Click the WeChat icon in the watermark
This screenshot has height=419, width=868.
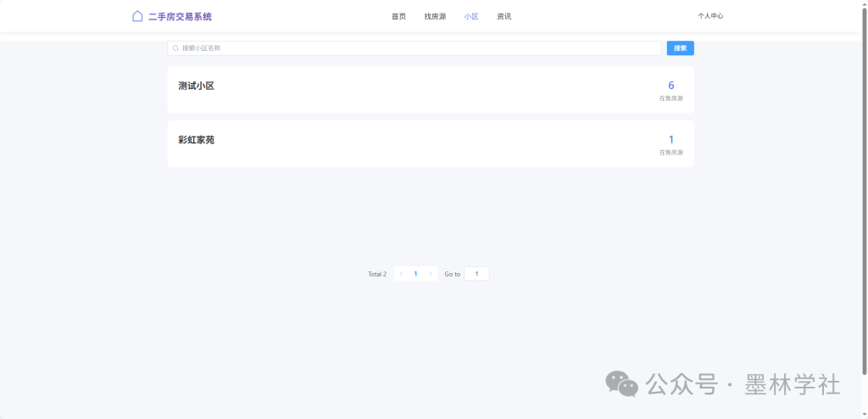(x=622, y=384)
